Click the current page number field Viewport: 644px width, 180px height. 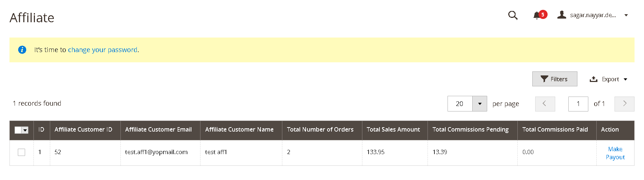[578, 104]
